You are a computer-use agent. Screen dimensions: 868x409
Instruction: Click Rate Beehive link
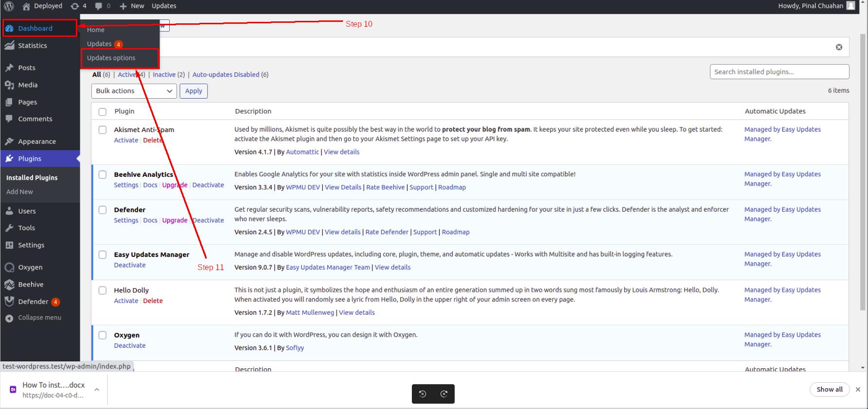click(386, 187)
